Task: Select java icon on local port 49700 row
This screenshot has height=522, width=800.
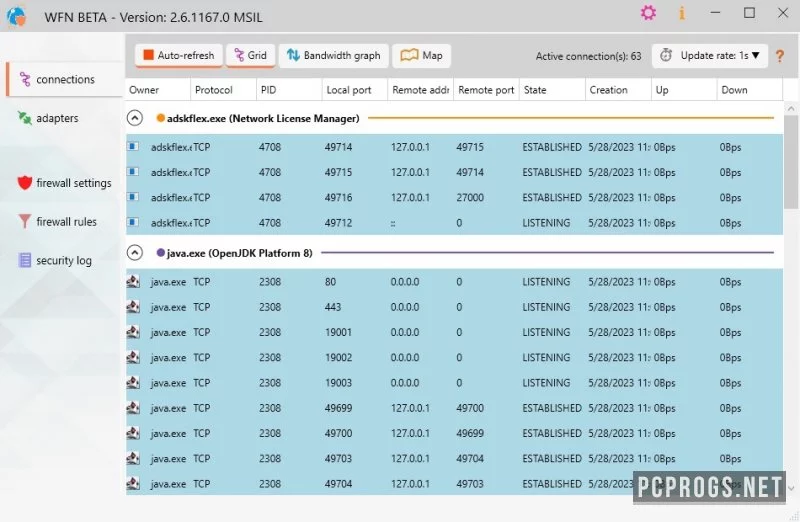Action: click(133, 433)
